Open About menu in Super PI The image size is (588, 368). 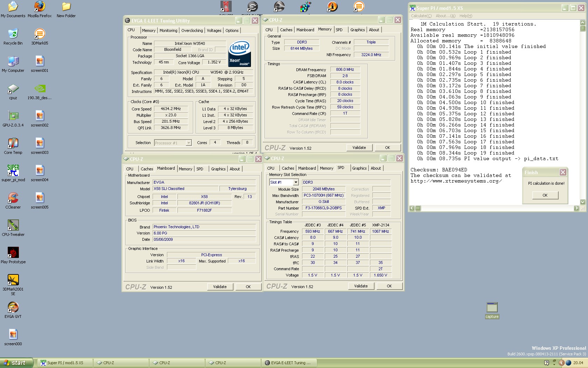pyautogui.click(x=445, y=16)
